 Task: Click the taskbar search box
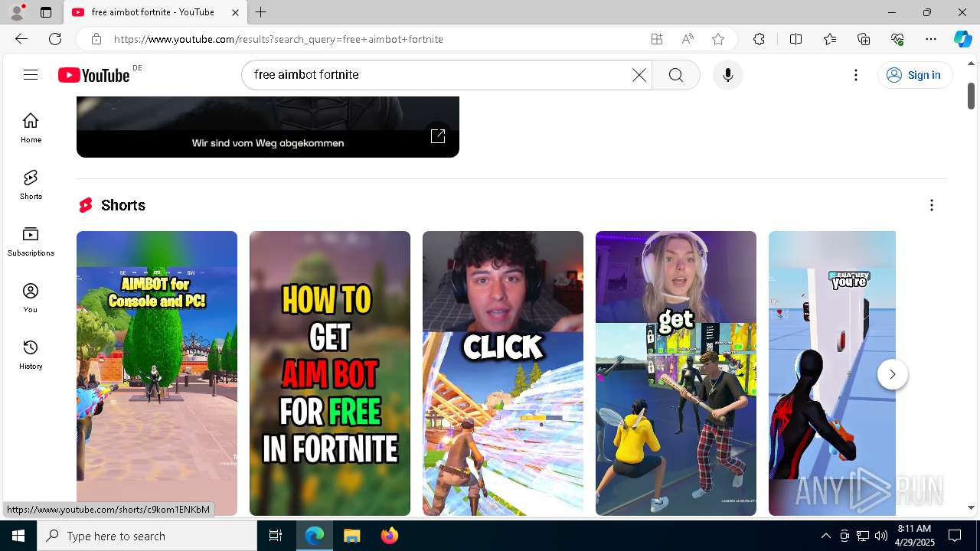[147, 536]
